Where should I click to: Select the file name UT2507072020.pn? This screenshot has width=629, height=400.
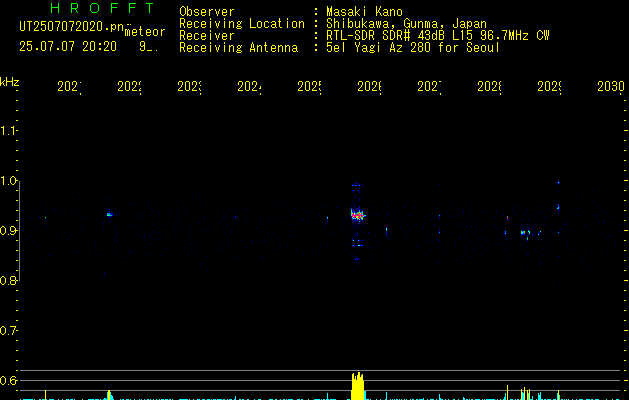click(71, 27)
